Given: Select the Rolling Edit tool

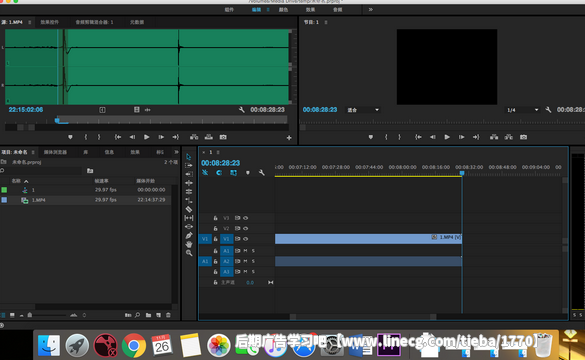Looking at the screenshot, I should tap(189, 183).
